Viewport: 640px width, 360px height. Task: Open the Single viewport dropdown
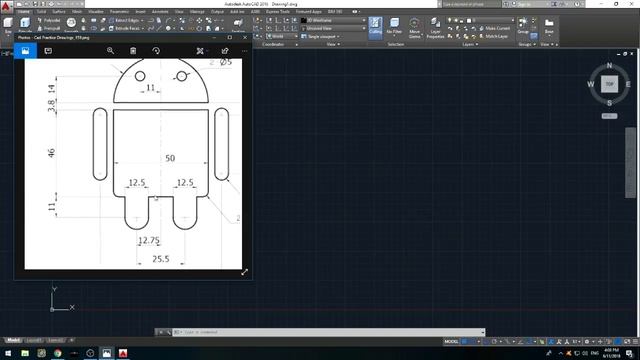point(320,36)
